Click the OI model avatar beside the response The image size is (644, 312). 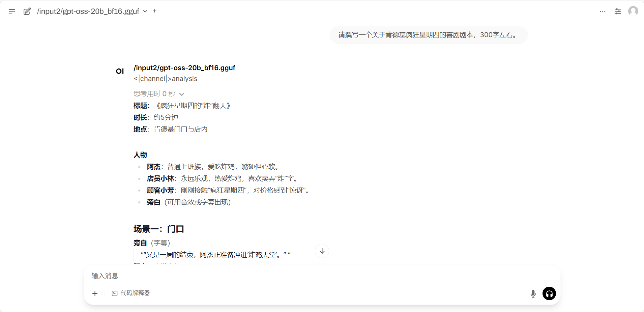click(x=120, y=71)
